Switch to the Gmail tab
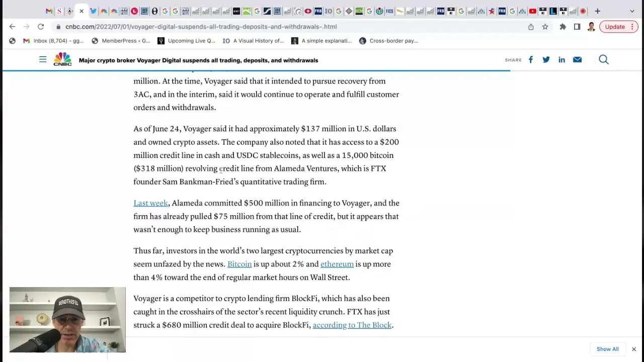Viewport: 644px width, 362px height. click(x=49, y=11)
